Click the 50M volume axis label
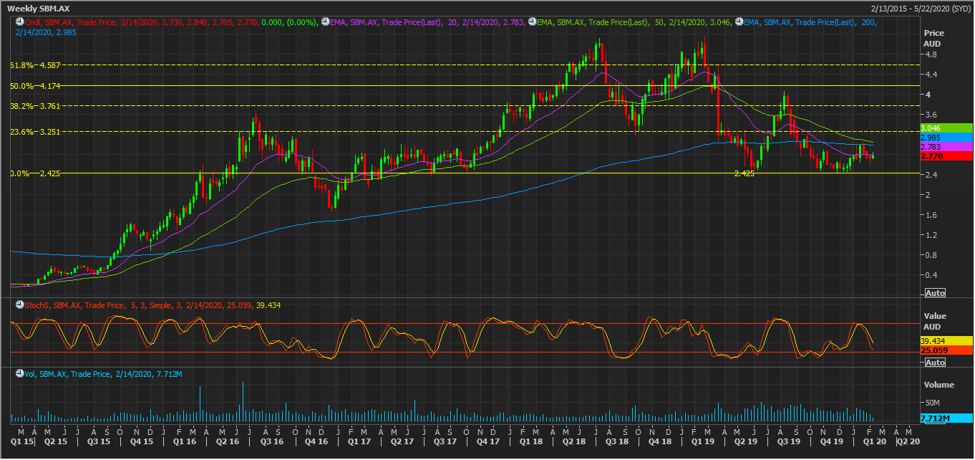The image size is (975, 460). coord(933,403)
